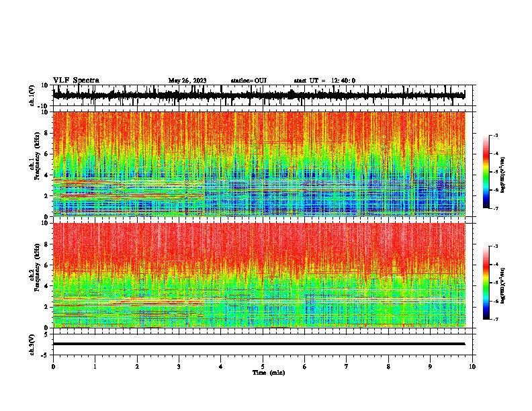Click the "1" tick on the time axis

95,367
